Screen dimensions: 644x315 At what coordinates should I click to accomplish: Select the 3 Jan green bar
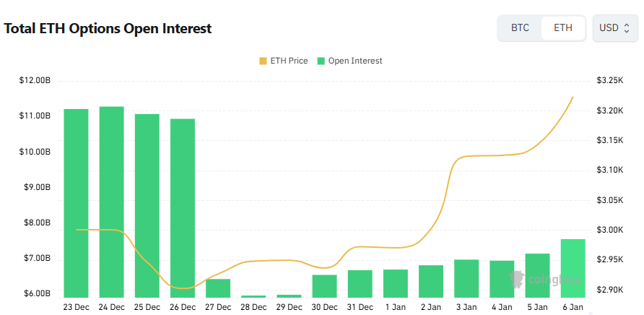coord(466,278)
